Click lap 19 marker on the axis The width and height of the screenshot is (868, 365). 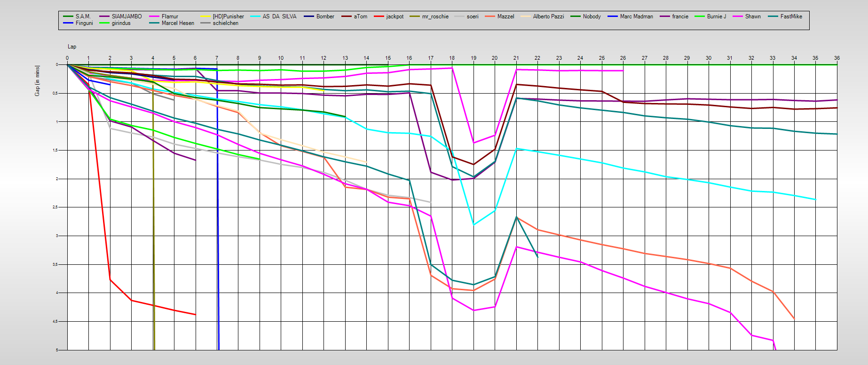pos(473,58)
